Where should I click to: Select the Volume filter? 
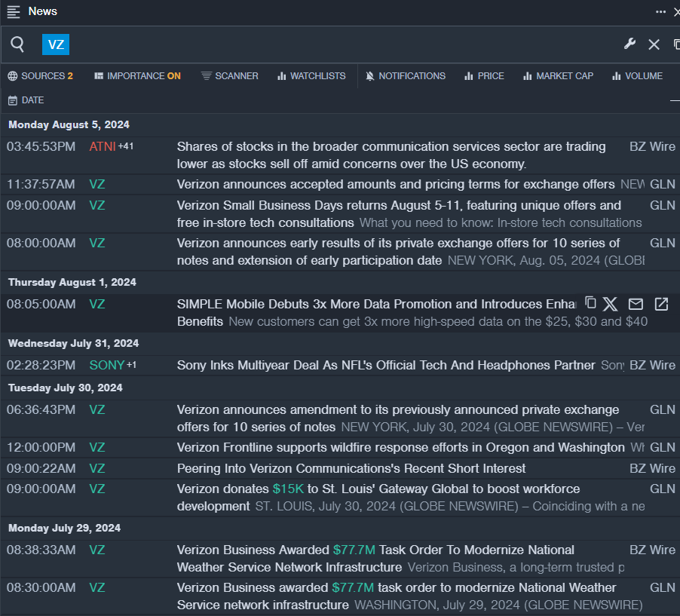pyautogui.click(x=637, y=76)
